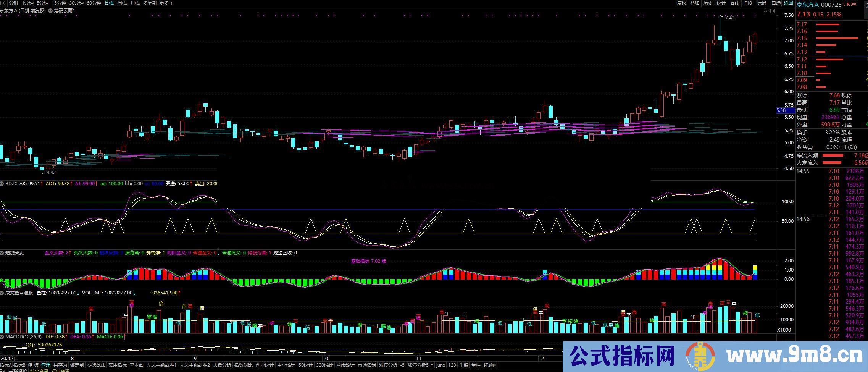868x372 pixels.
Task: Select the 7.10 boxed bid price
Action: point(805,73)
